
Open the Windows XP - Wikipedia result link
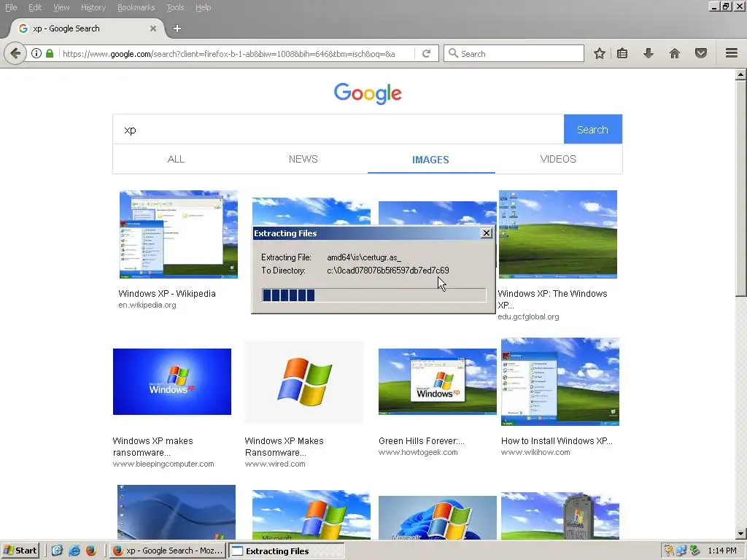(167, 293)
